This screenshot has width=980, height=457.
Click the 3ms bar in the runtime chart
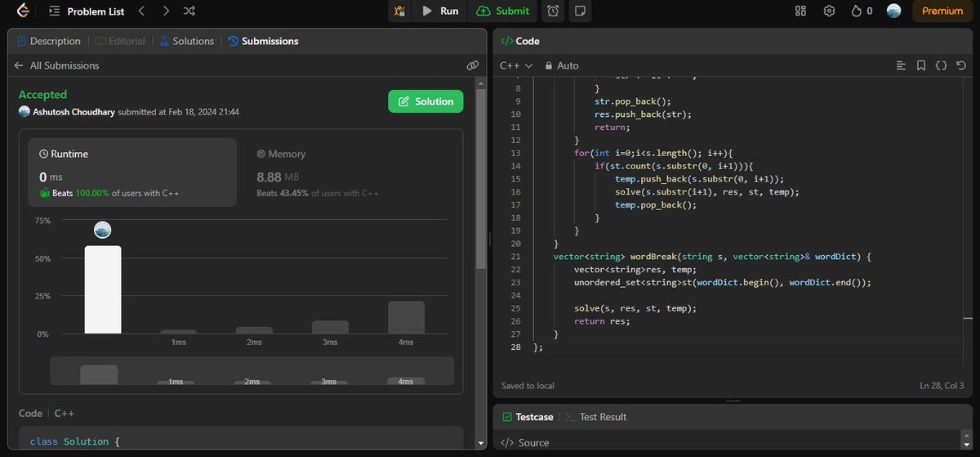click(330, 327)
